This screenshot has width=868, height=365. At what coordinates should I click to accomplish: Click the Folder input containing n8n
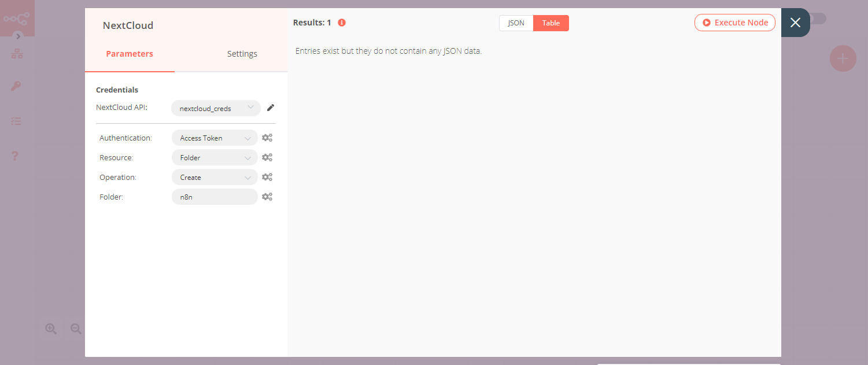[x=214, y=197]
